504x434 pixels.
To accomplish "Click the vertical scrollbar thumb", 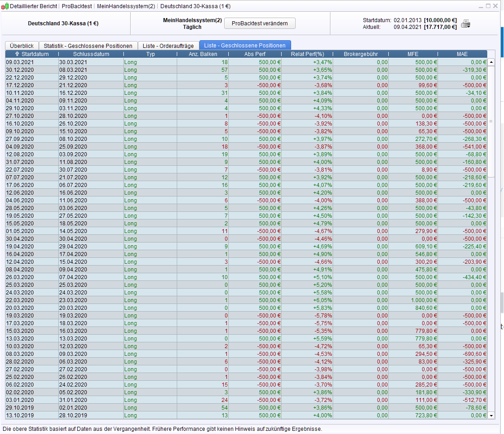I will point(491,121).
